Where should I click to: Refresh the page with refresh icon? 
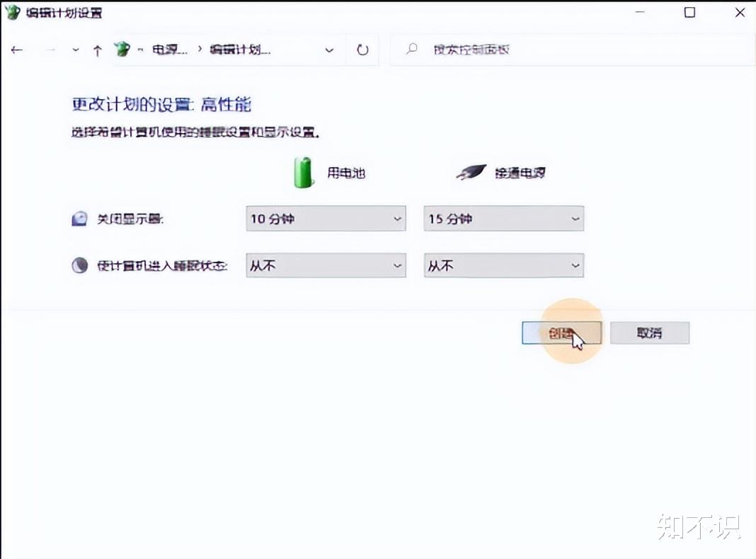362,50
